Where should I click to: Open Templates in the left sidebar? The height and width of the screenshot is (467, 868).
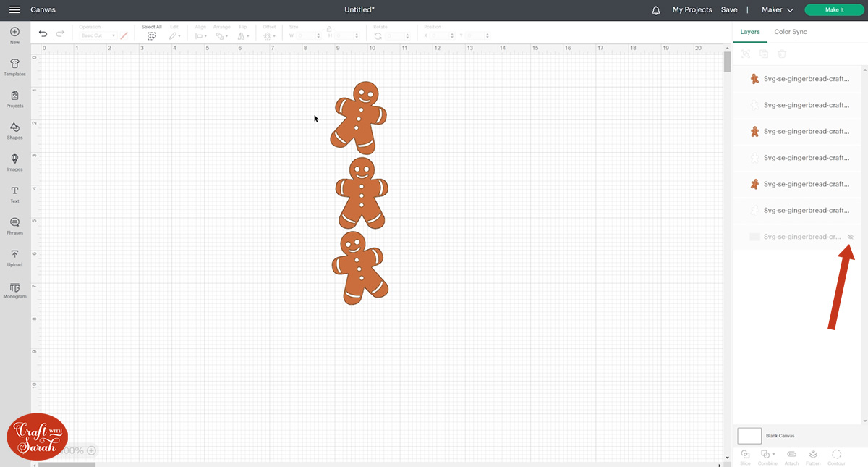[x=14, y=67]
